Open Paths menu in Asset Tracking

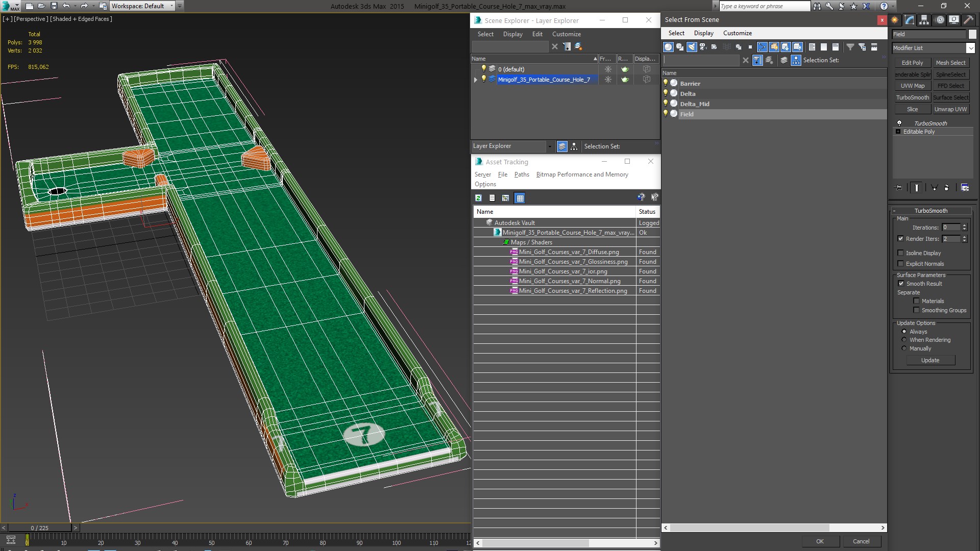tap(522, 174)
